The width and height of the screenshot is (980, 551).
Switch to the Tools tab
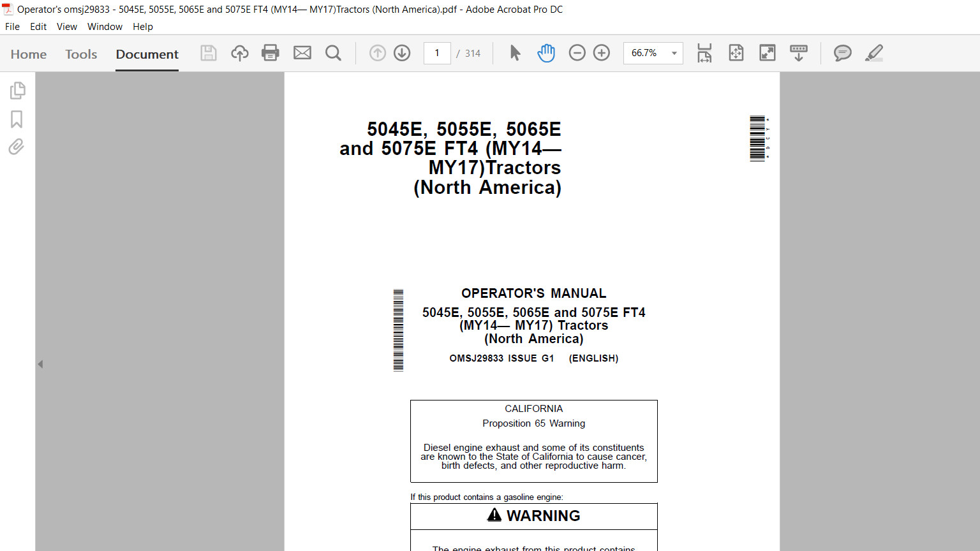81,54
